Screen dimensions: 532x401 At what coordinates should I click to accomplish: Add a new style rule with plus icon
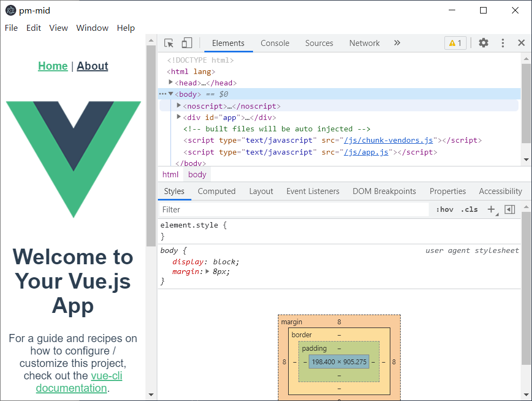coord(491,209)
